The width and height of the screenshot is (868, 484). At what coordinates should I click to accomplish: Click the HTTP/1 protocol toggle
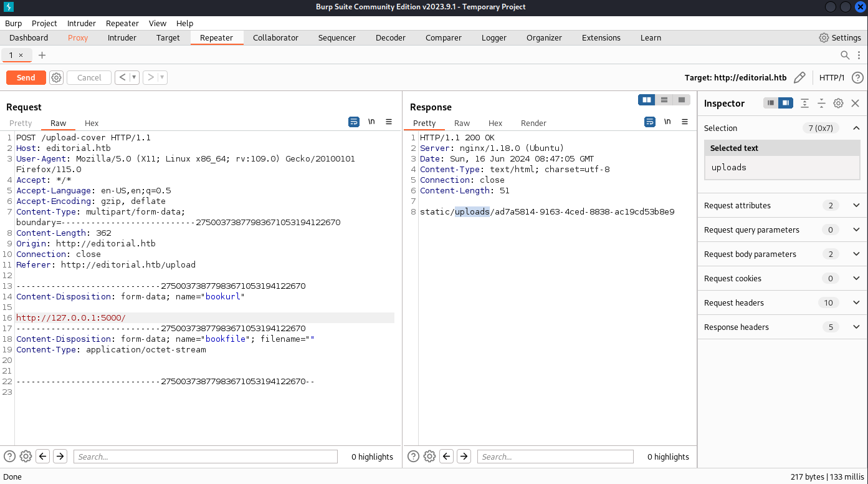coord(832,77)
